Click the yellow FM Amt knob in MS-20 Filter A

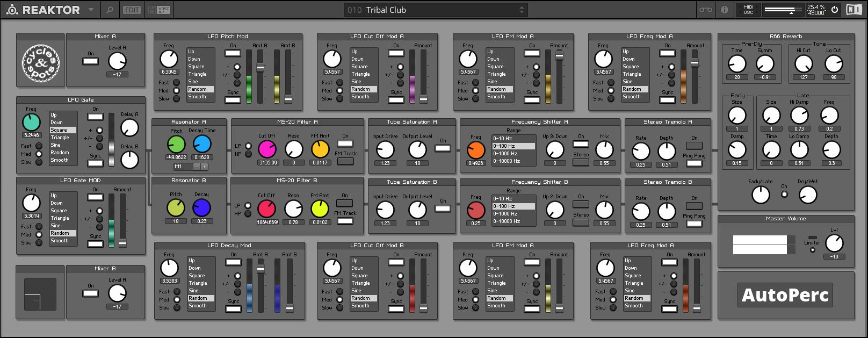point(320,149)
